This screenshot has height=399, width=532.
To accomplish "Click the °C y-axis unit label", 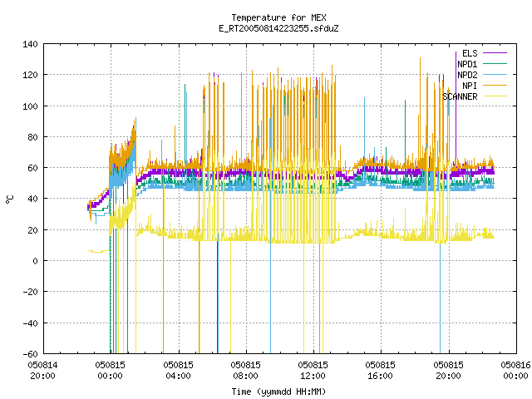I will pos(10,199).
